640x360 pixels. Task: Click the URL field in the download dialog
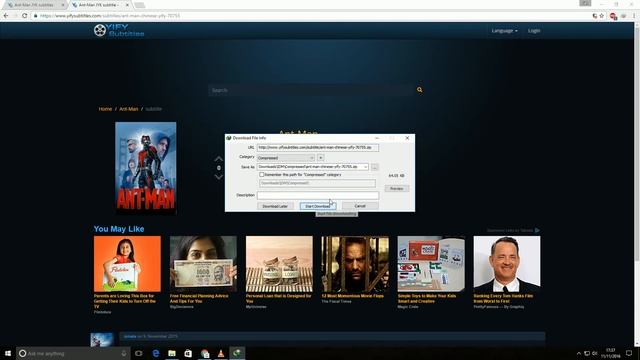pos(318,147)
